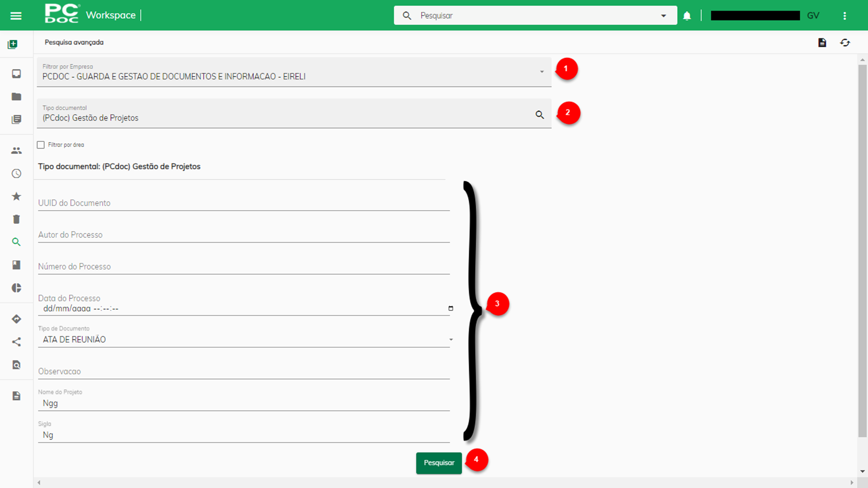This screenshot has height=488, width=868.
Task: Click the Pesquisar button
Action: [439, 463]
